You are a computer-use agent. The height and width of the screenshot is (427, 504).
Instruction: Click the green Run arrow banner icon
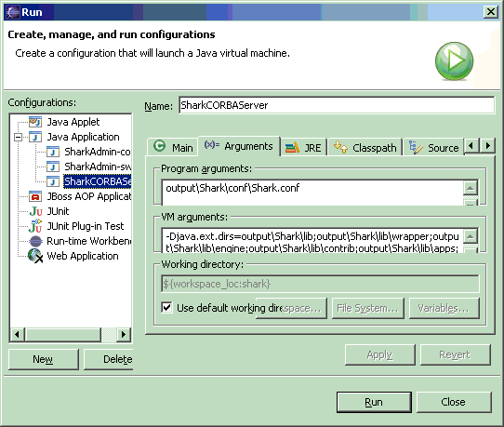(454, 60)
